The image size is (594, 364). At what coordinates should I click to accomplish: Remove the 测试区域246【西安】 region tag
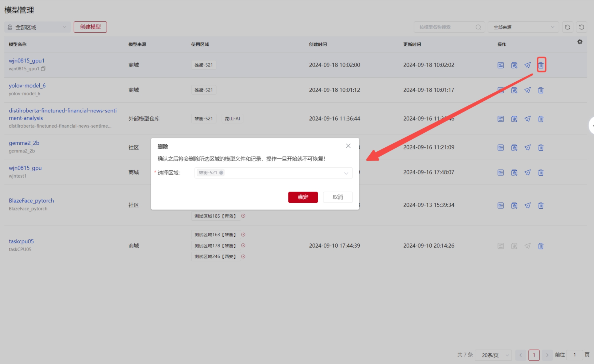[243, 257]
